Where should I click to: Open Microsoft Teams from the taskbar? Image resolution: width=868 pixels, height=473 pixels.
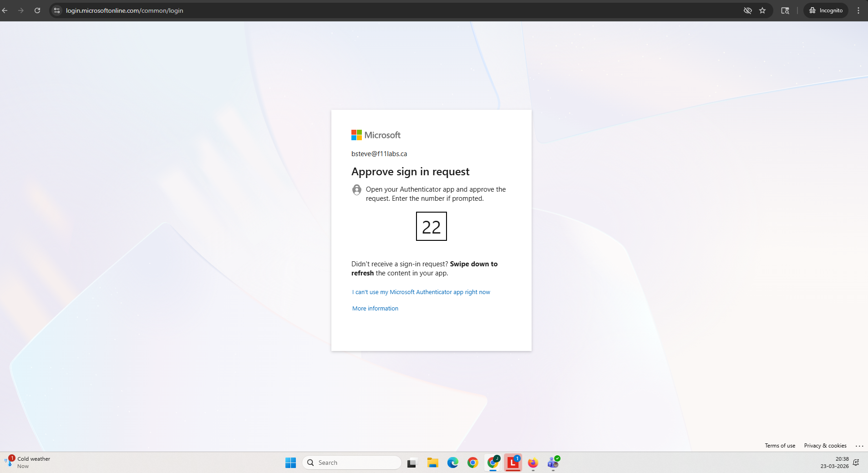[553, 463]
